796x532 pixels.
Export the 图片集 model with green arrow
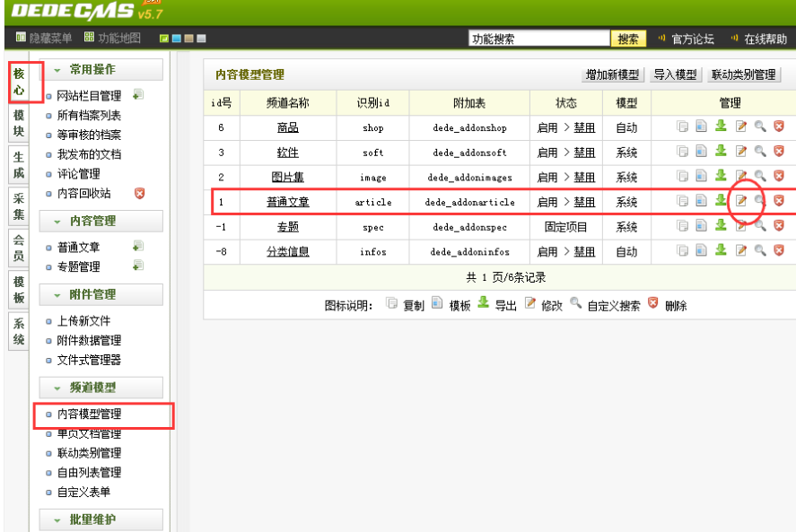pyautogui.click(x=721, y=175)
